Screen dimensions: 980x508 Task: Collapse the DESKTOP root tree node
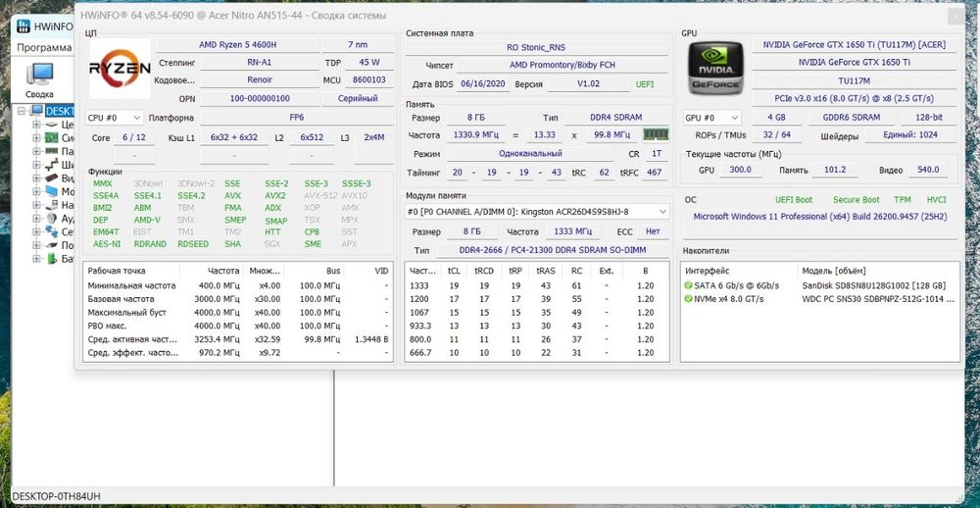(23, 111)
